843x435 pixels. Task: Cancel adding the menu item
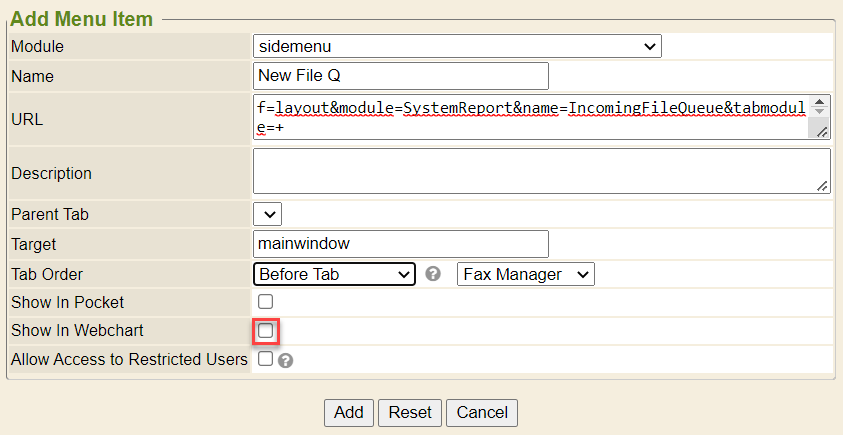[x=482, y=412]
